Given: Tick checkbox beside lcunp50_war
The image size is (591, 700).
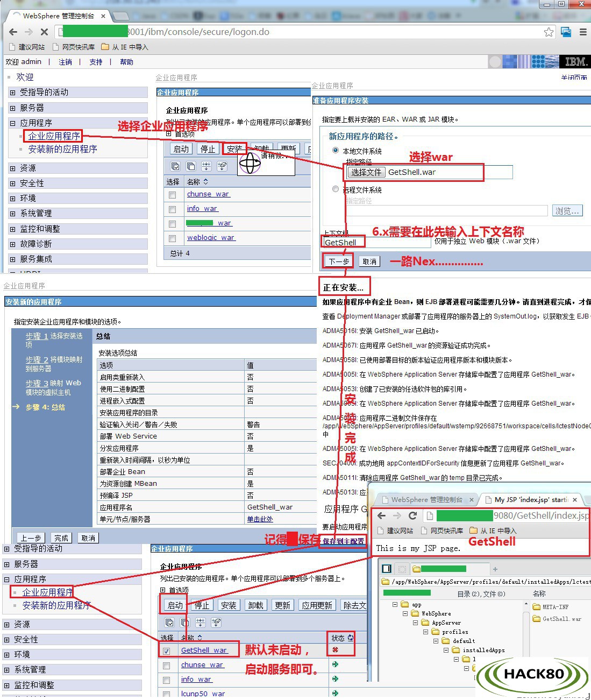Looking at the screenshot, I should point(167,694).
